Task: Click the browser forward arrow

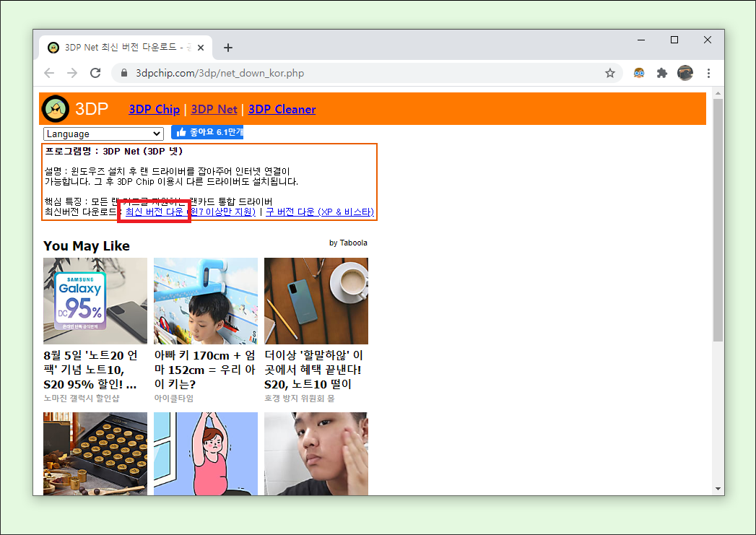Action: tap(71, 73)
